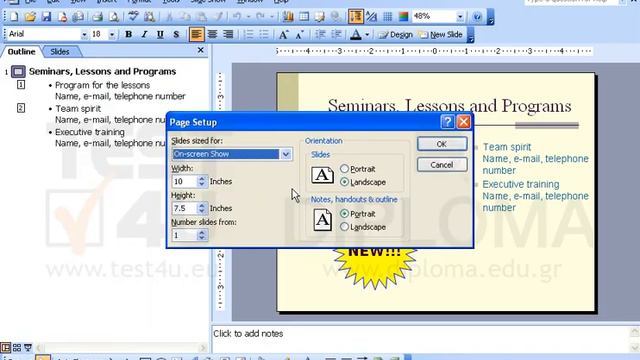Run the Spelling check icon
Image resolution: width=640 pixels, height=360 pixels.
[x=133, y=17]
